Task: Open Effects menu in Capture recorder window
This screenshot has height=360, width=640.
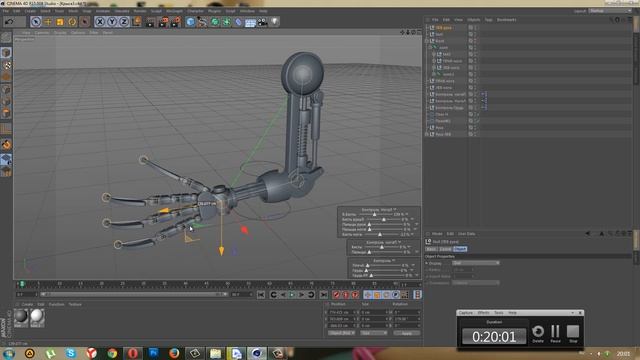Action: point(483,313)
